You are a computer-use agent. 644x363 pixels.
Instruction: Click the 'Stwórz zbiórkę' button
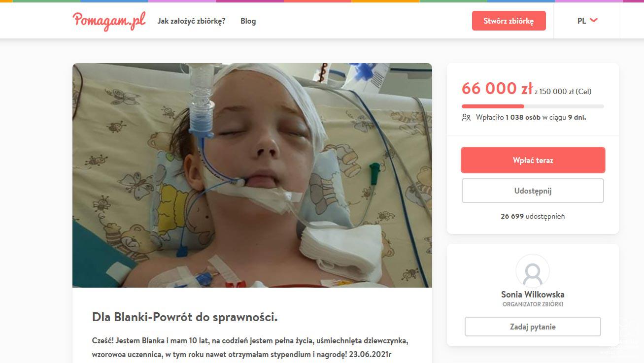pos(508,21)
